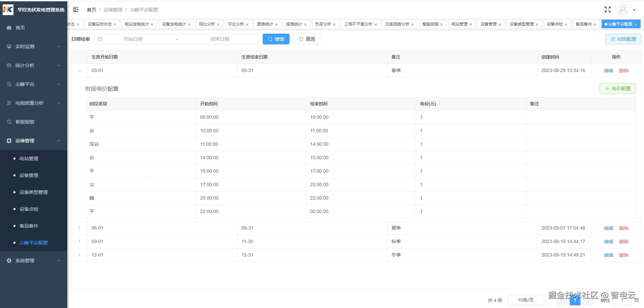Close the 同比分析 tab

pyautogui.click(x=218, y=25)
